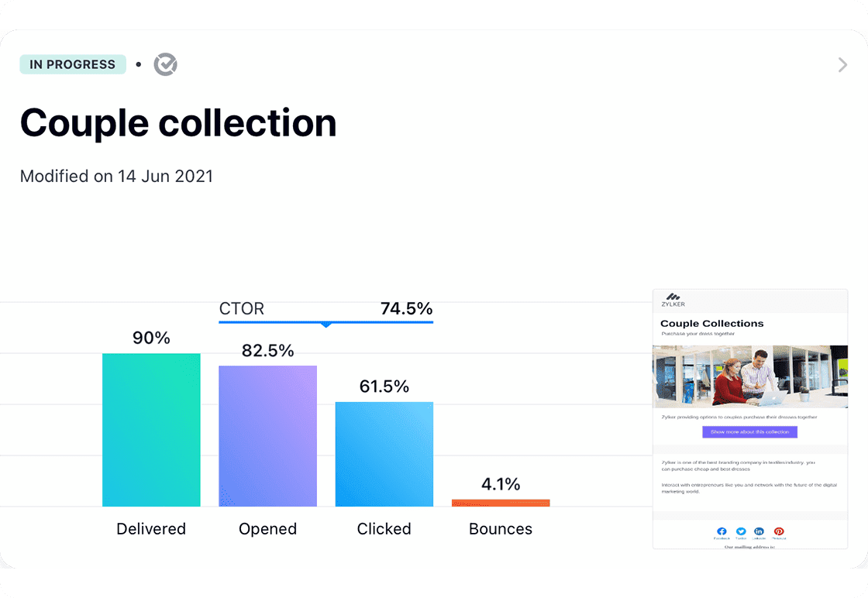Click the Facebook icon in email preview
The height and width of the screenshot is (598, 868).
(x=722, y=531)
